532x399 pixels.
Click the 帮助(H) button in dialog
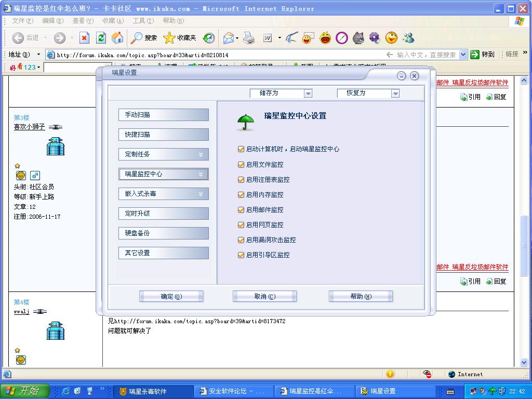[361, 296]
